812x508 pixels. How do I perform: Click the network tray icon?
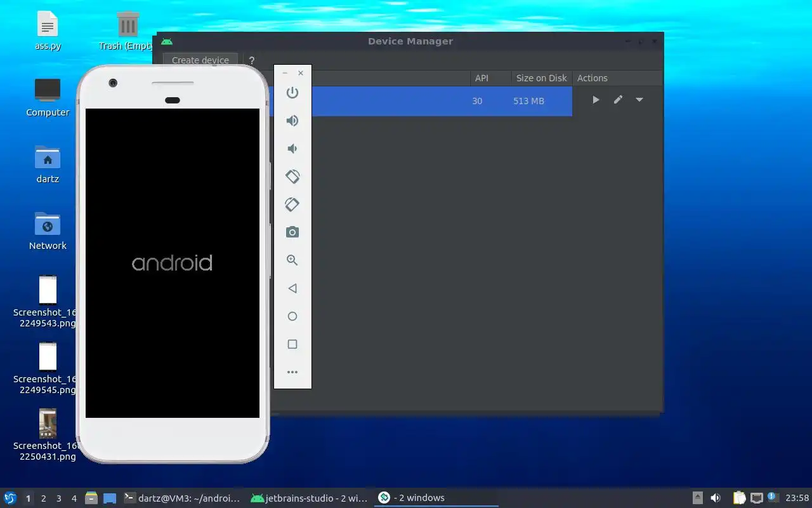756,498
